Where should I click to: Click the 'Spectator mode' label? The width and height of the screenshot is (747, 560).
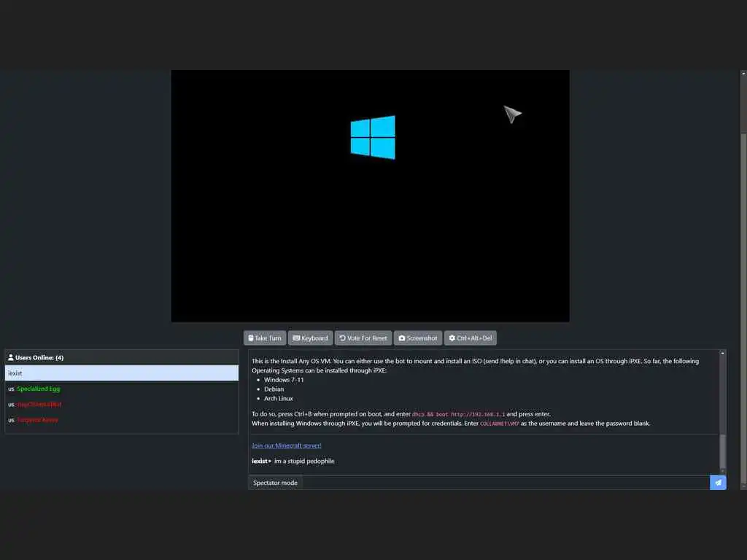(x=275, y=483)
